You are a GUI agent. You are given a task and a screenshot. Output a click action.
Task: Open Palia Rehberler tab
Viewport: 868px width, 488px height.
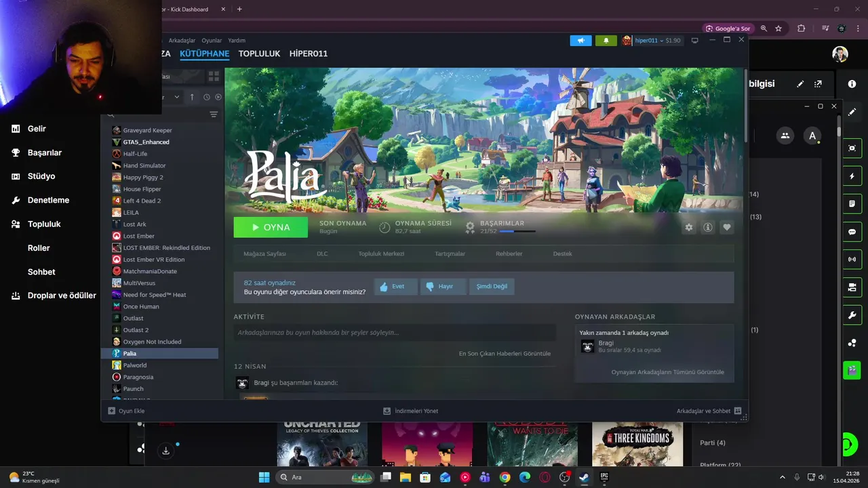(x=509, y=253)
